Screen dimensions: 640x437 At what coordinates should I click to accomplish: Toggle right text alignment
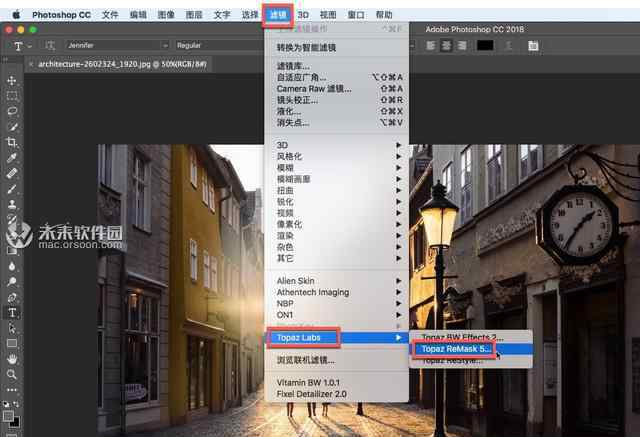463,45
